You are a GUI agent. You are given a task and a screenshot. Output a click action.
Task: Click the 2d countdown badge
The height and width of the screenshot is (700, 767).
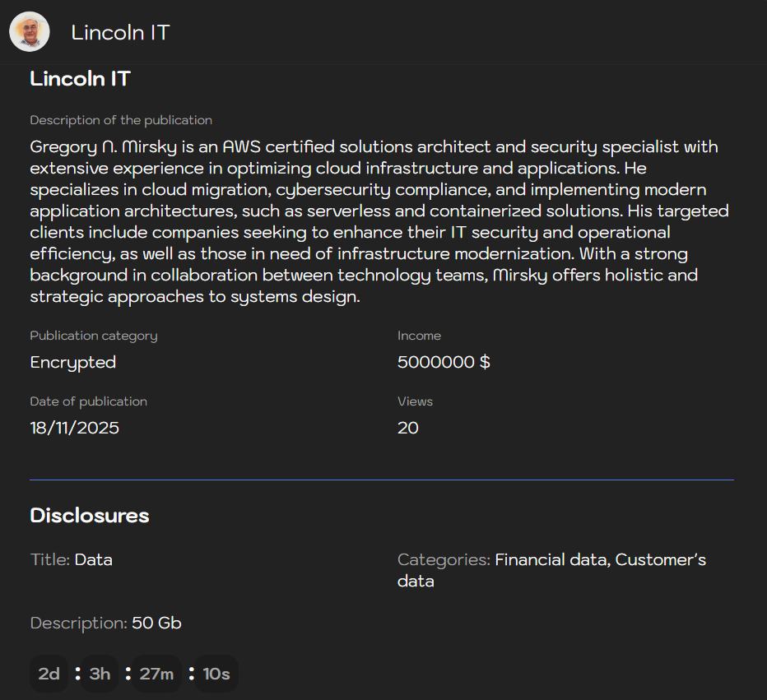(x=49, y=673)
